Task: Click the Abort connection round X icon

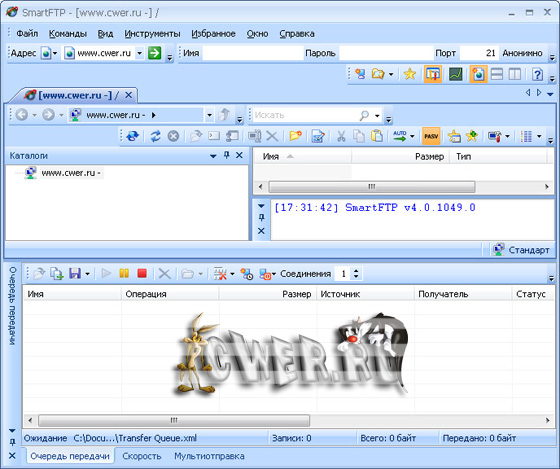Action: [173, 136]
